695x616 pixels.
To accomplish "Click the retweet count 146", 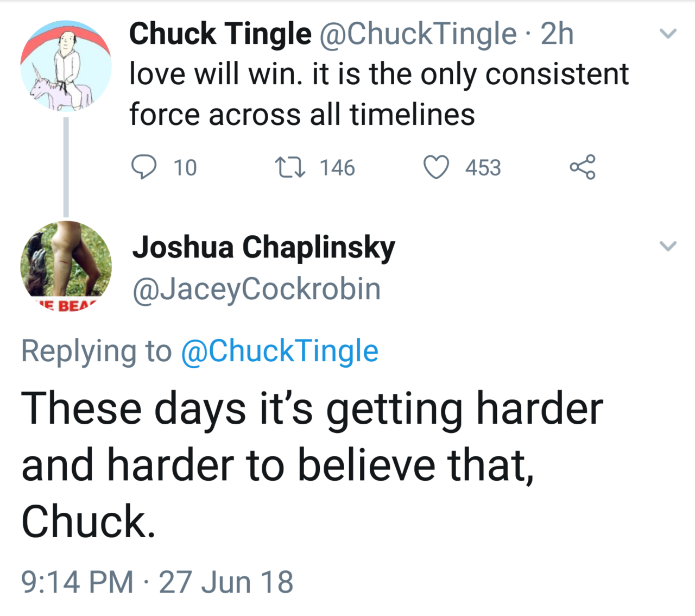I will pos(337,167).
